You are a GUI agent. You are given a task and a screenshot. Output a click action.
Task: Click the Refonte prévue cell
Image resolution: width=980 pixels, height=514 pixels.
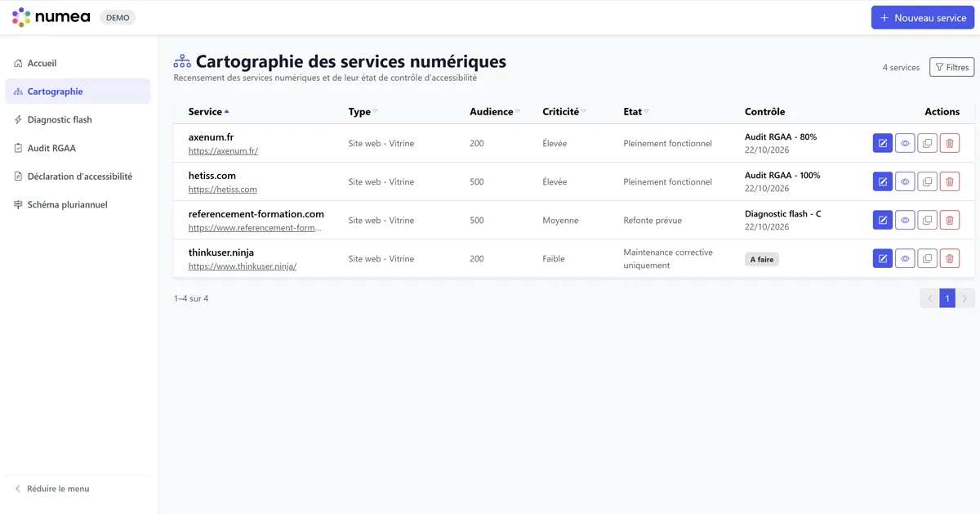coord(653,221)
